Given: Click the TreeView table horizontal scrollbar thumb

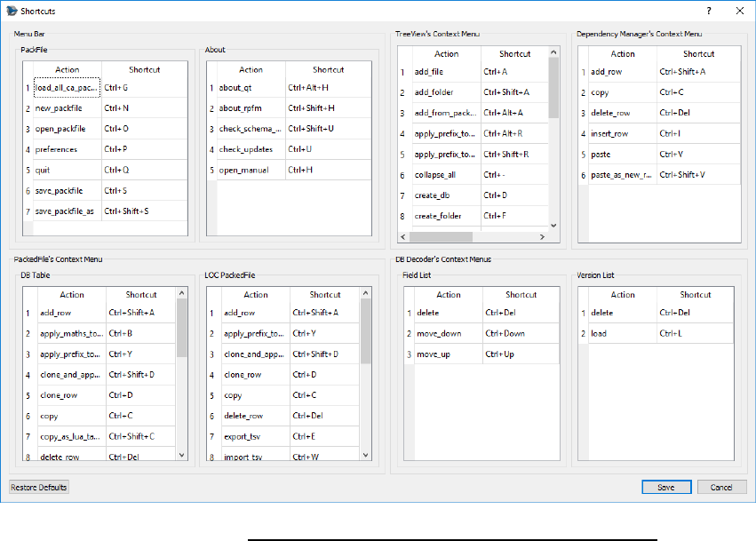Looking at the screenshot, I should pyautogui.click(x=441, y=237).
